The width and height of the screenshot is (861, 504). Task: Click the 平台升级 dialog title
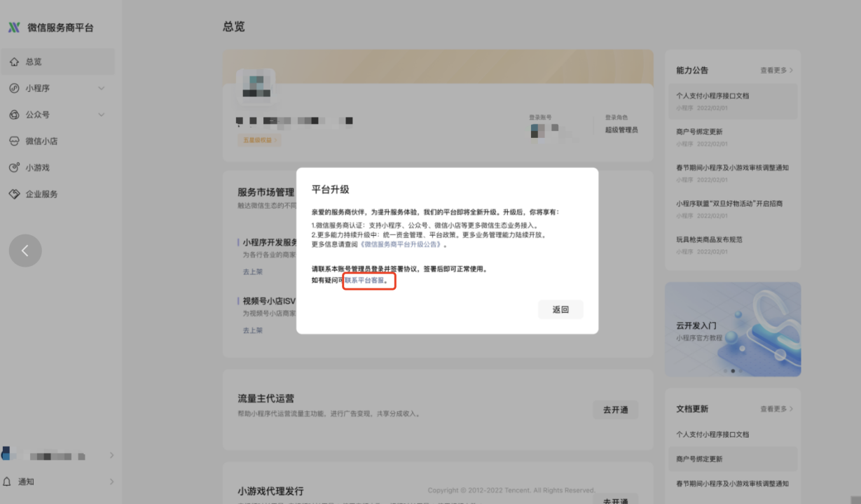pyautogui.click(x=331, y=190)
